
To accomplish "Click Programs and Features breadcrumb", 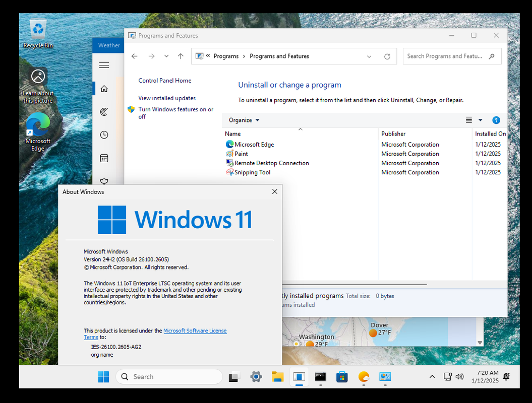I will (x=279, y=56).
